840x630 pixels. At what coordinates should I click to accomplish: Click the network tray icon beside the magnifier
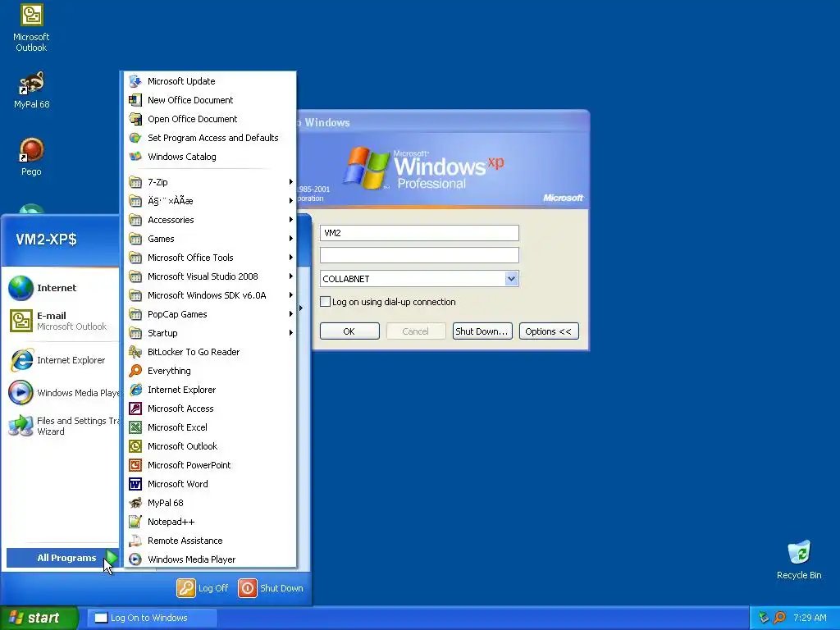coord(764,618)
